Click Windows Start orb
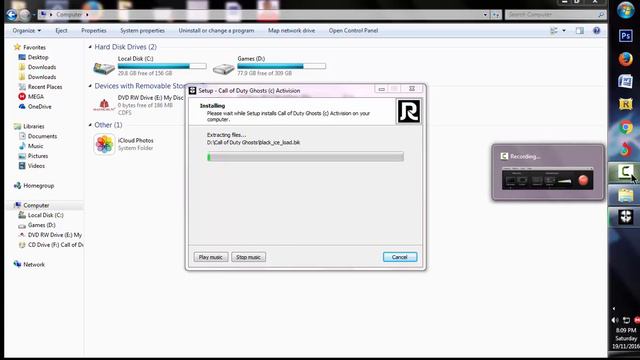Screen dimensions: 640x360 tap(625, 10)
